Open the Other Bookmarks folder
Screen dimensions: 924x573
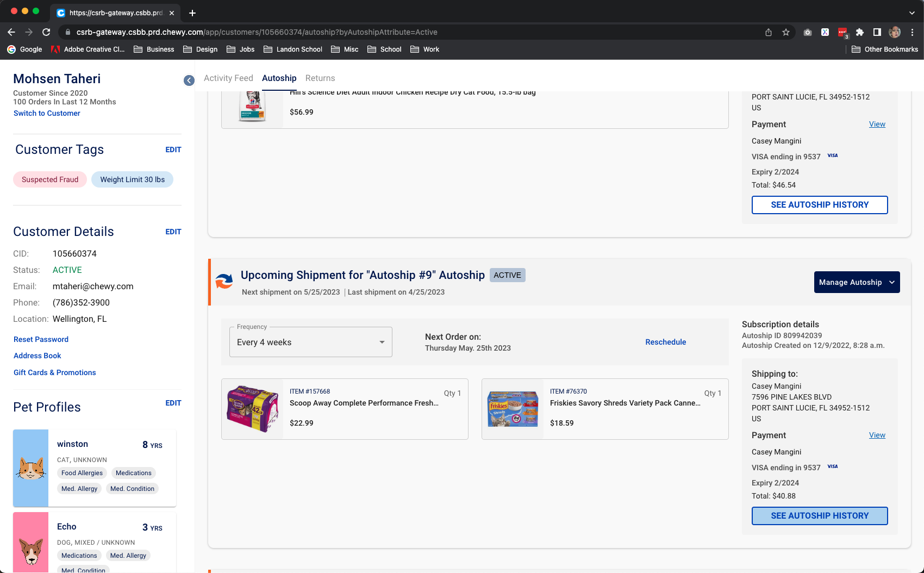coord(885,49)
